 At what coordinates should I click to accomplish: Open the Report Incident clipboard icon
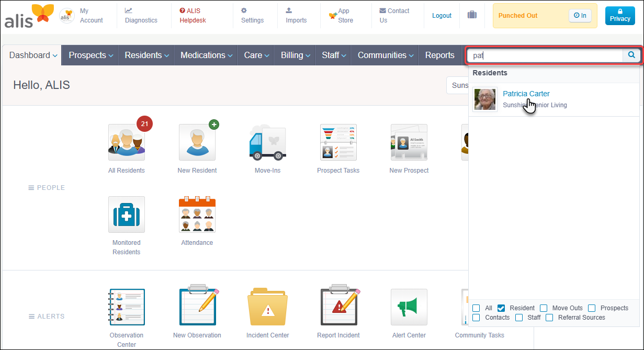pos(338,307)
